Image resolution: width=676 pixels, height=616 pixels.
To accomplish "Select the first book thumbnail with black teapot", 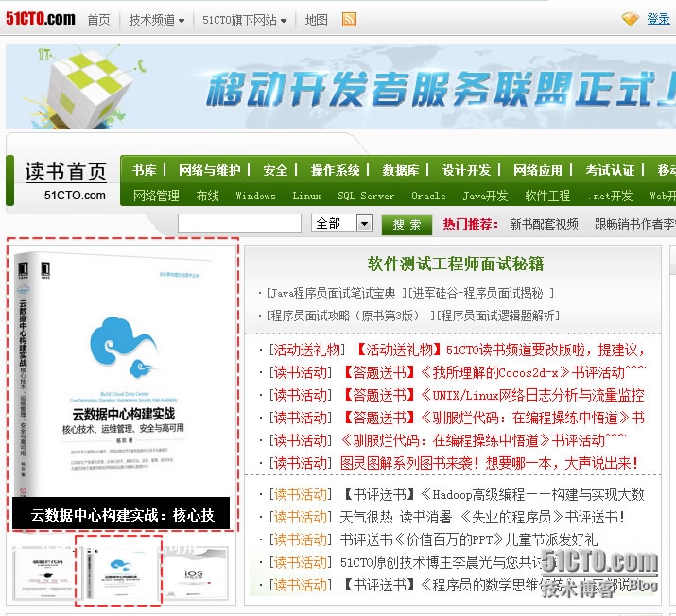I will click(x=47, y=573).
